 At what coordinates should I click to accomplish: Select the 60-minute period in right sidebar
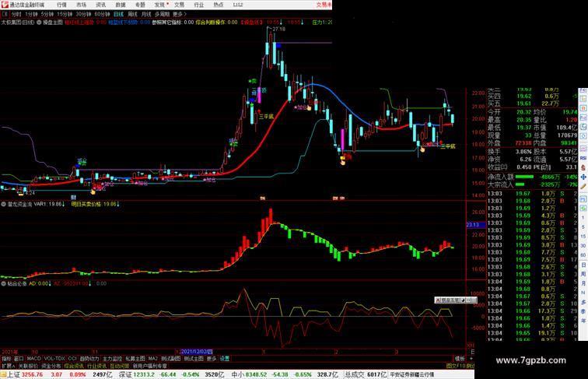pyautogui.click(x=583, y=254)
